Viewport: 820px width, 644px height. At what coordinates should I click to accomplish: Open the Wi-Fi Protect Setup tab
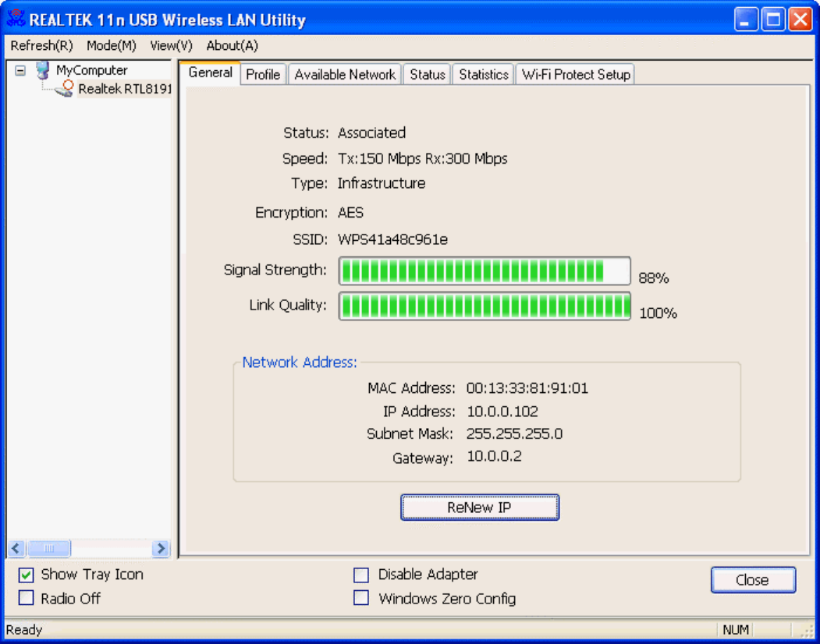pos(576,75)
